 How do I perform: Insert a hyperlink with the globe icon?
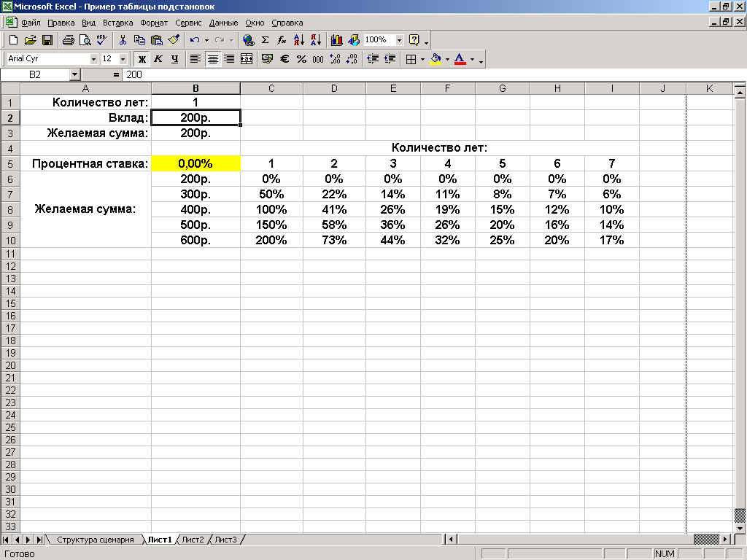coord(248,40)
